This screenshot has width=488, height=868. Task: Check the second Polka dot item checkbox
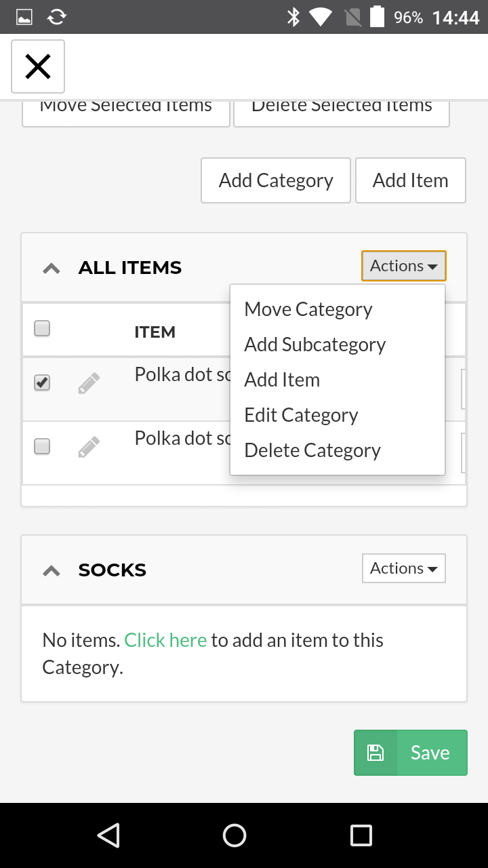[x=42, y=446]
